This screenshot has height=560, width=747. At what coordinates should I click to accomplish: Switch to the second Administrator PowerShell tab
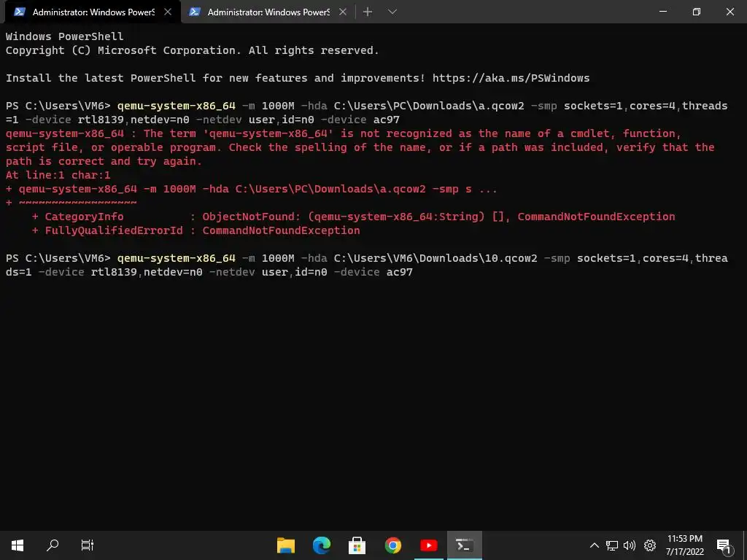(x=268, y=12)
